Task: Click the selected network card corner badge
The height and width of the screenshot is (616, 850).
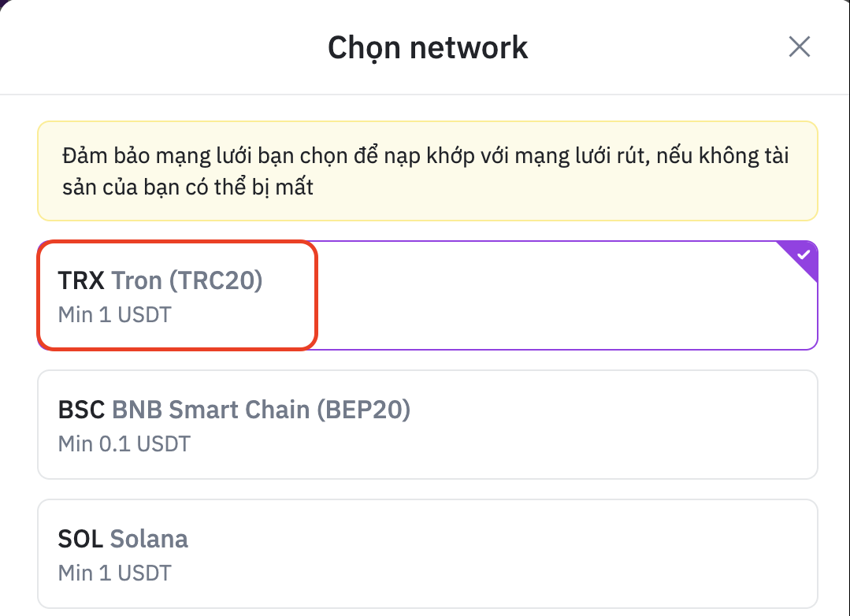Action: (803, 253)
